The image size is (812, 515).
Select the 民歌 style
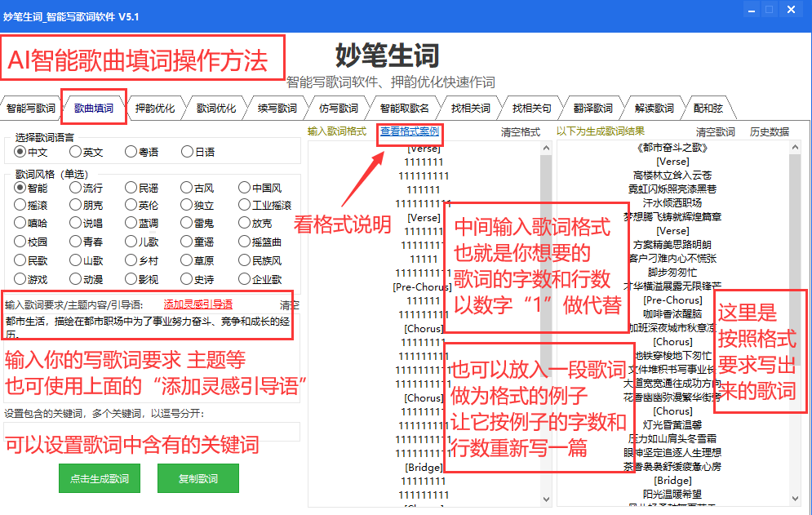pyautogui.click(x=30, y=260)
